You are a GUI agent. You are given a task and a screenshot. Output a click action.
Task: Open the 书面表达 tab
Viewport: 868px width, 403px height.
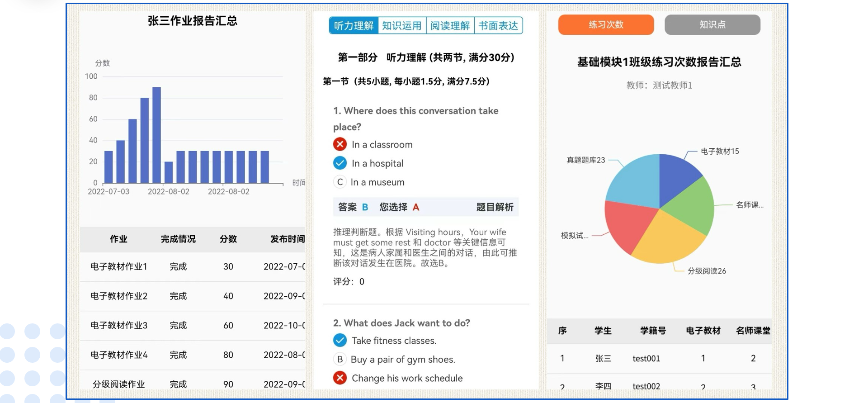tap(498, 26)
